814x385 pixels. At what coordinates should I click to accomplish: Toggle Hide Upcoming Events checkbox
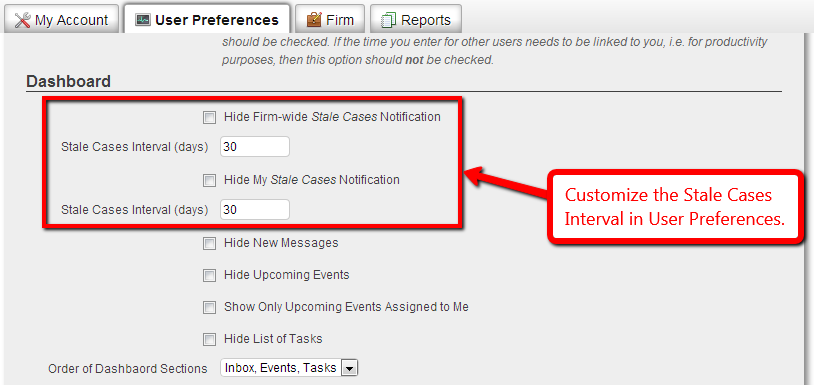click(209, 276)
